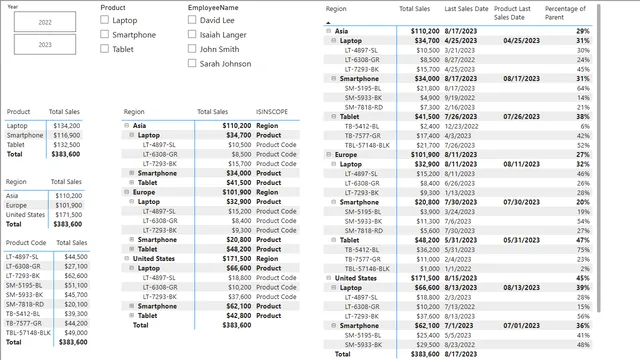Click the 08/13/2023 product last sales date
Viewport: 640px width, 360px height.
[x=521, y=287]
